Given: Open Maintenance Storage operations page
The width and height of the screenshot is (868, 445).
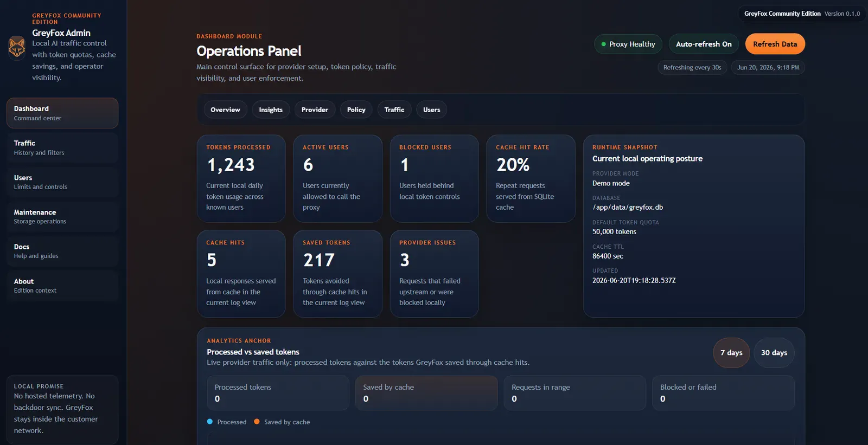Looking at the screenshot, I should tap(62, 217).
